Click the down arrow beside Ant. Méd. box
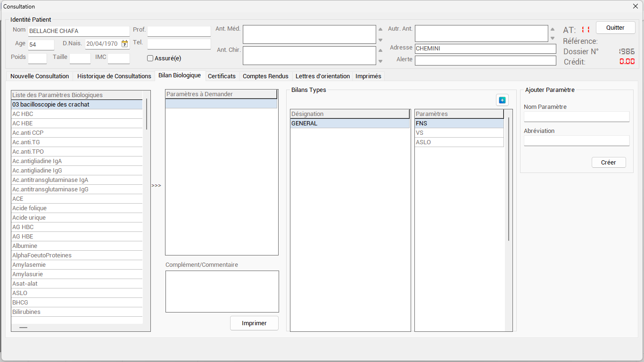The width and height of the screenshot is (644, 362). [380, 40]
